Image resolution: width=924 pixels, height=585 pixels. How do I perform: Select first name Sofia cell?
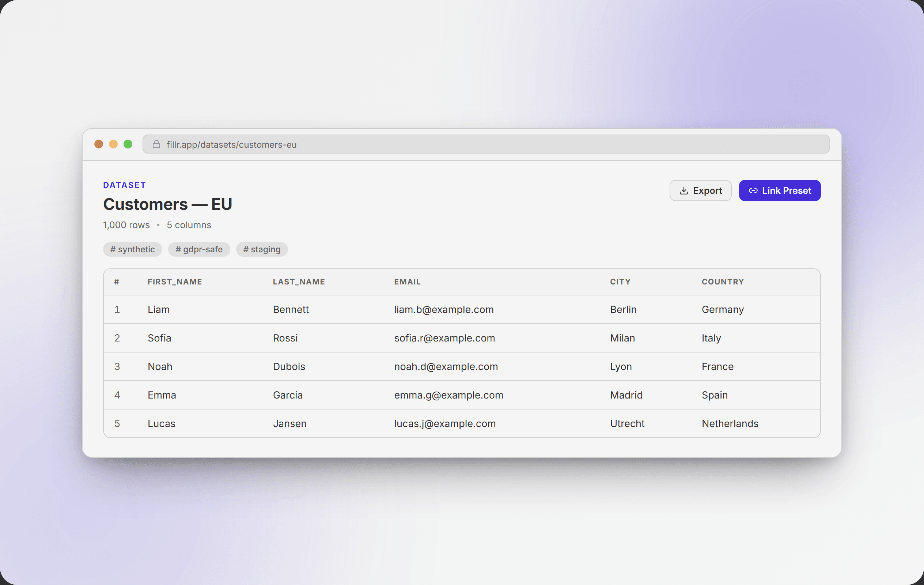[159, 338]
